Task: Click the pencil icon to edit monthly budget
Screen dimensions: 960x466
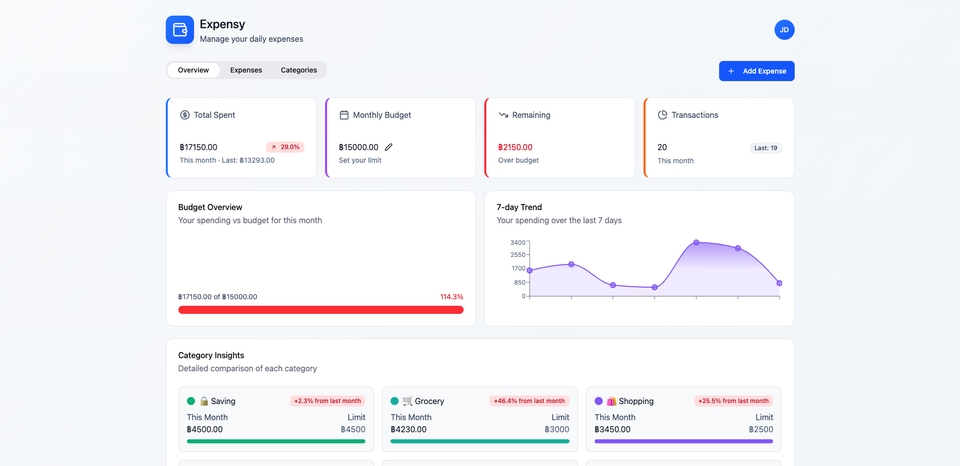Action: [389, 147]
